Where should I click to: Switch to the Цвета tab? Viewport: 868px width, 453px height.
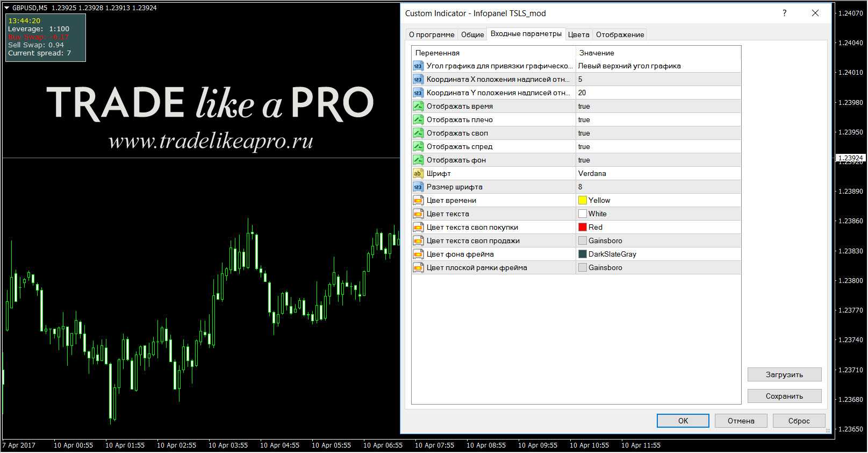tap(578, 34)
